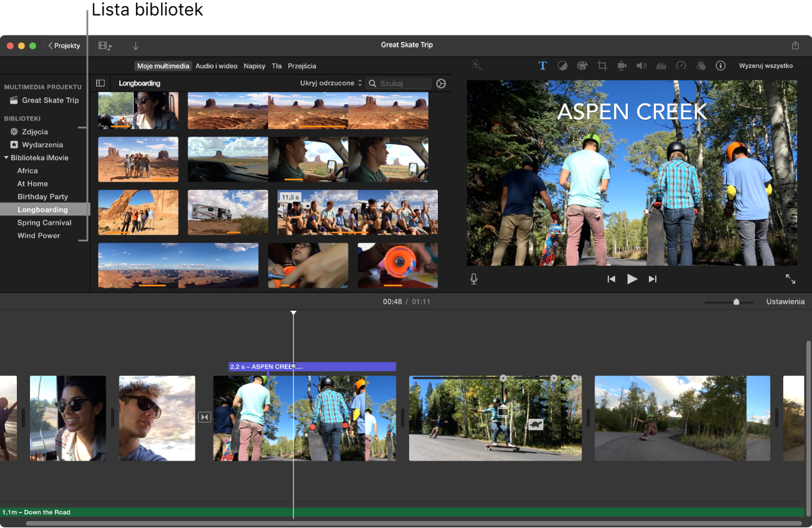The height and width of the screenshot is (528, 812).
Task: Go back to Projekty
Action: click(x=64, y=46)
